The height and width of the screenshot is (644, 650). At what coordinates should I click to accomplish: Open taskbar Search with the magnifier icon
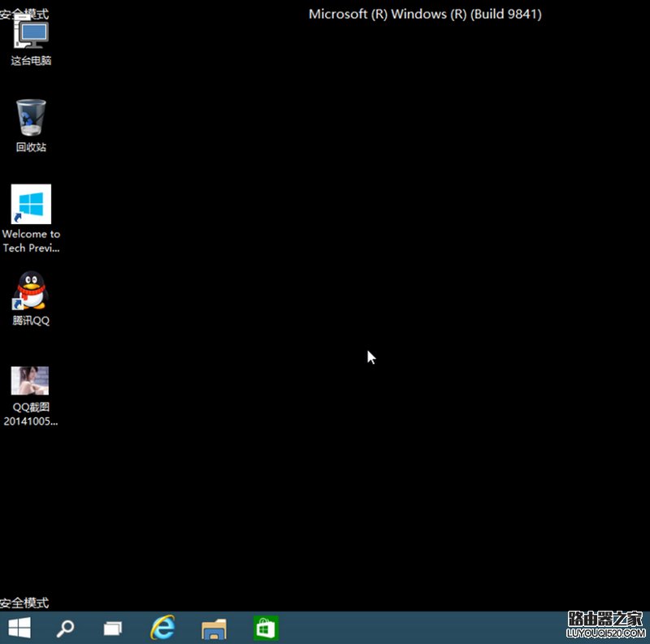click(x=65, y=628)
